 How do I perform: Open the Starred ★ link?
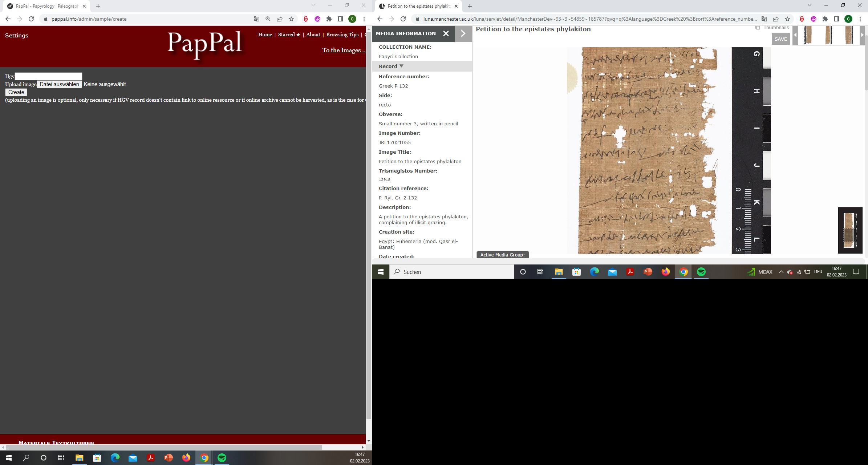pyautogui.click(x=289, y=35)
